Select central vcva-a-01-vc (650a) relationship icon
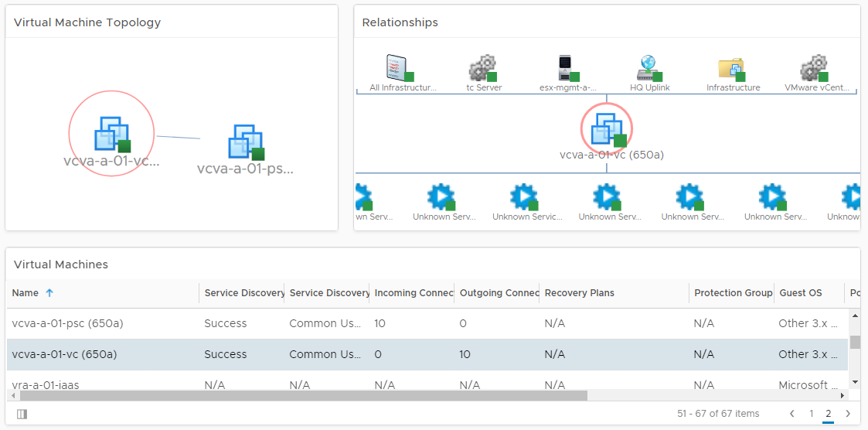Screen dimensions: 868x430 (607, 128)
